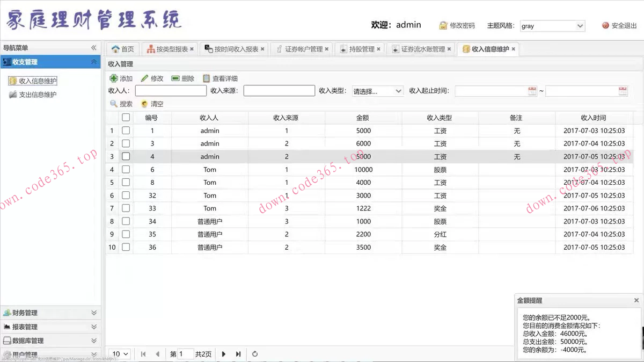Click the refresh icon in pagination bar
The image size is (644, 362).
(255, 354)
